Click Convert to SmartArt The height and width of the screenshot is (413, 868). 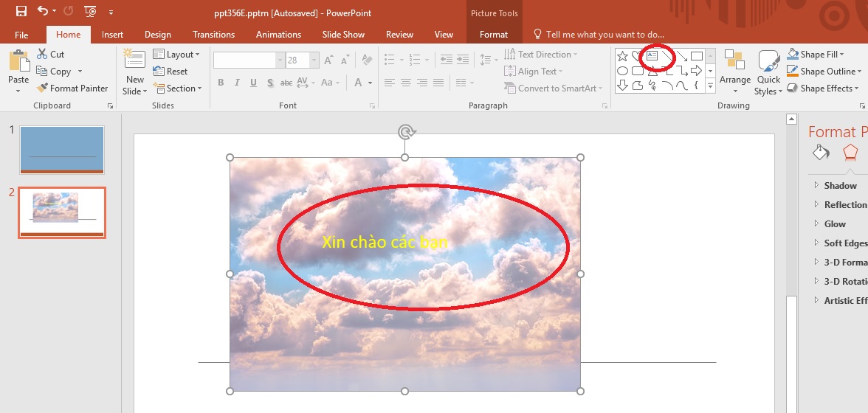pos(553,88)
